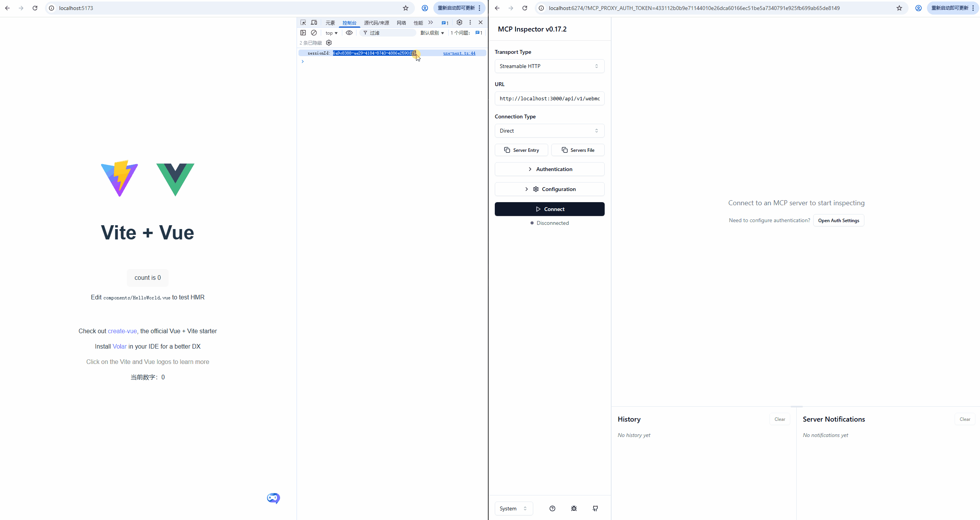Open live expression eye icon in console

click(349, 33)
